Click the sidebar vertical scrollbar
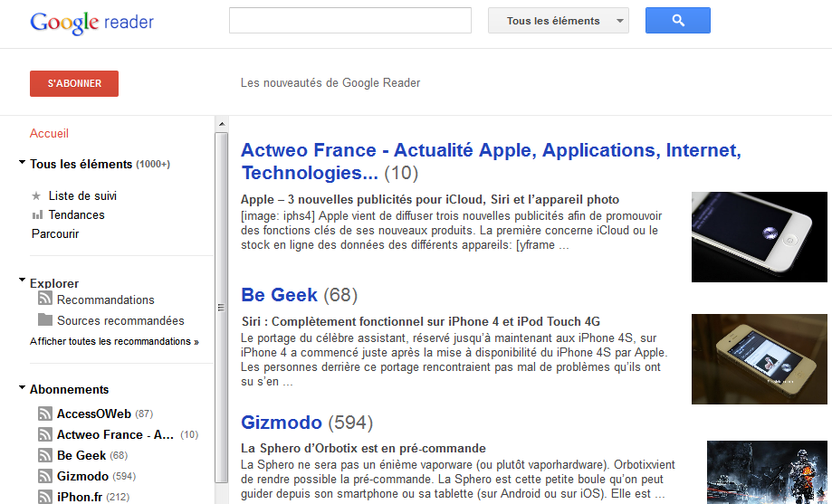Screen dimensions: 832x504 [x=221, y=308]
